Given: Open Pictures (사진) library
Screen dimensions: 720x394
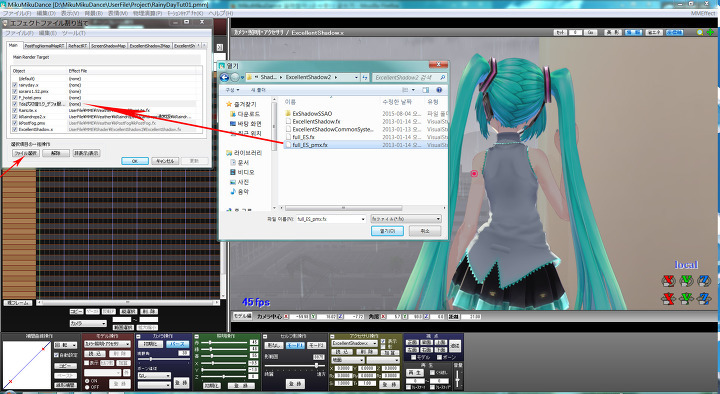Looking at the screenshot, I should click(x=239, y=182).
